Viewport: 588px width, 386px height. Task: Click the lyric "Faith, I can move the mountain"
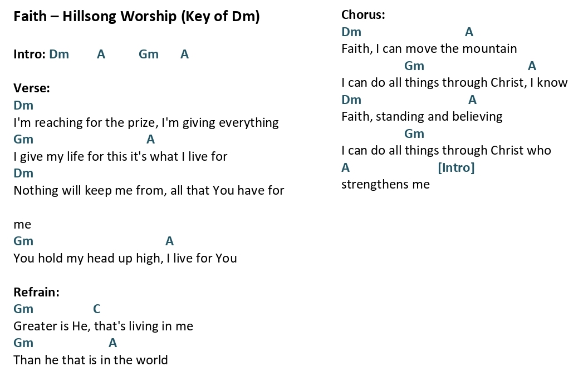point(429,49)
